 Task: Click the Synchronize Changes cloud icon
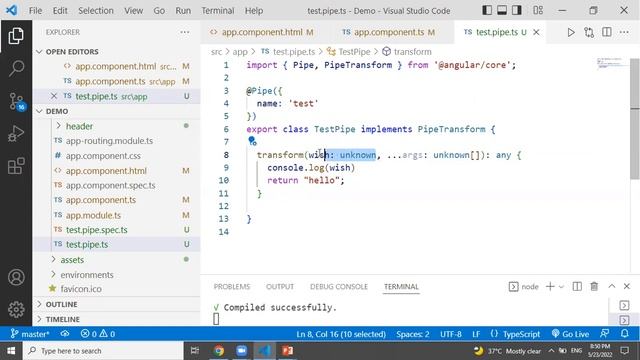[65, 334]
